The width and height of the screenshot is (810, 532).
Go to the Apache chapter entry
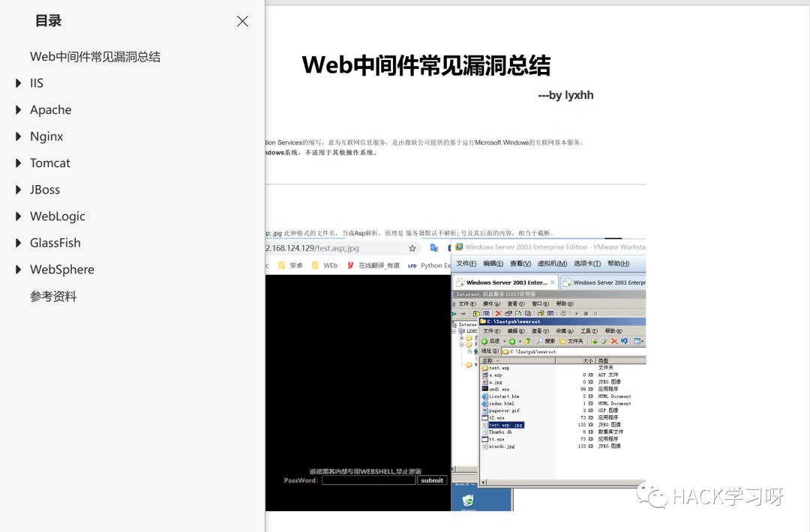point(51,110)
